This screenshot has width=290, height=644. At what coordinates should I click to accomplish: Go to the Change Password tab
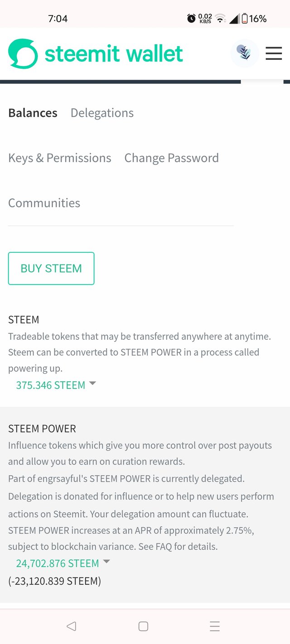[x=171, y=158]
